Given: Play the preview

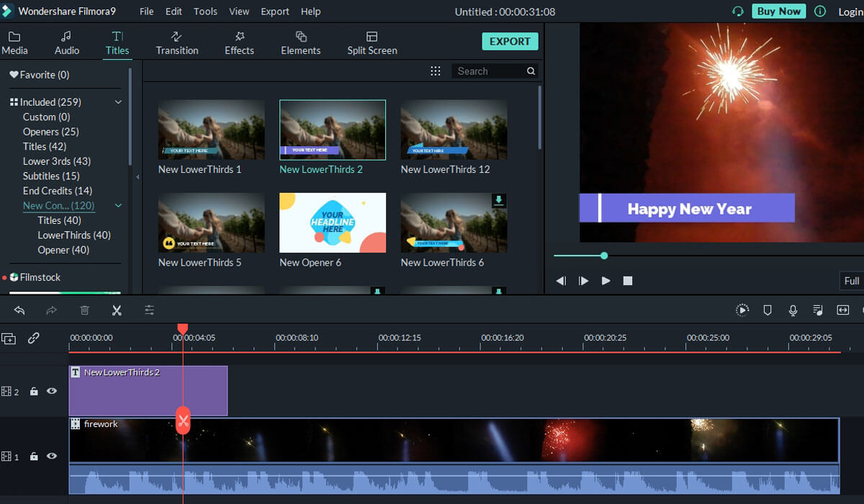Looking at the screenshot, I should (606, 281).
